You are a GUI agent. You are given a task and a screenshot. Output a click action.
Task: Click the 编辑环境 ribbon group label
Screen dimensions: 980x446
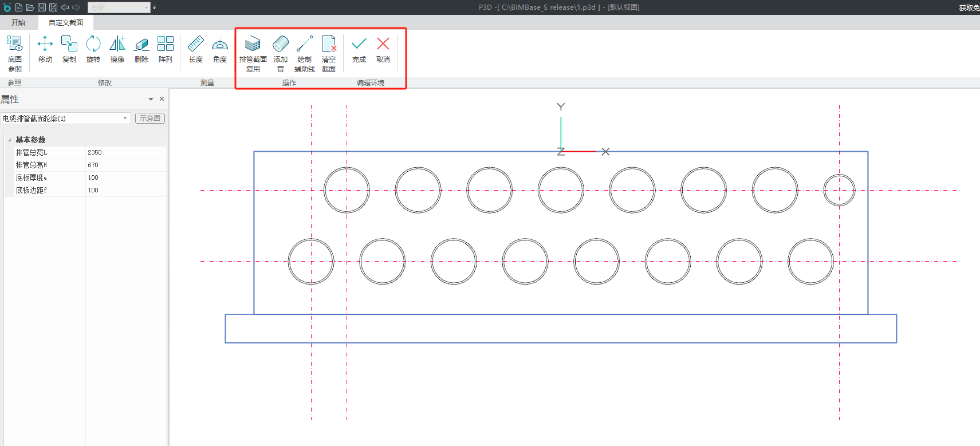371,83
